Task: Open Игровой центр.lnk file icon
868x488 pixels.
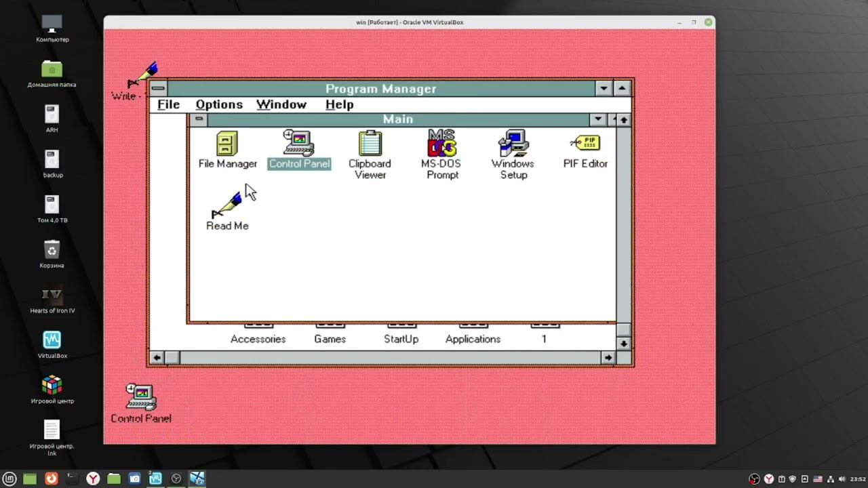Action: pyautogui.click(x=52, y=438)
